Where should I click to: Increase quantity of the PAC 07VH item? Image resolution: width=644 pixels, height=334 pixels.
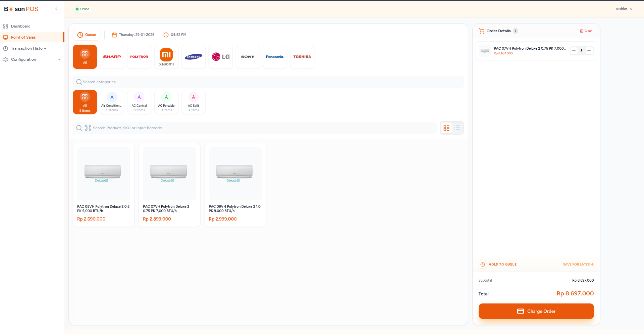coord(589,51)
